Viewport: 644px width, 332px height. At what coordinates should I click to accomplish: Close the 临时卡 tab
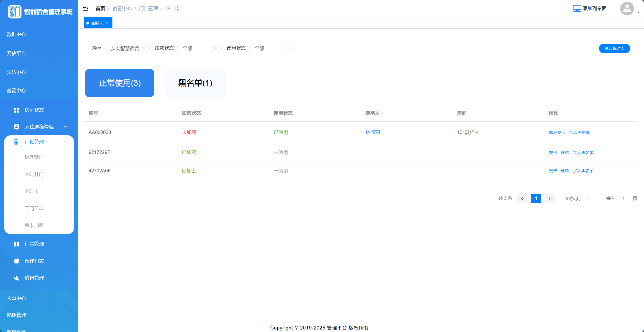click(107, 23)
